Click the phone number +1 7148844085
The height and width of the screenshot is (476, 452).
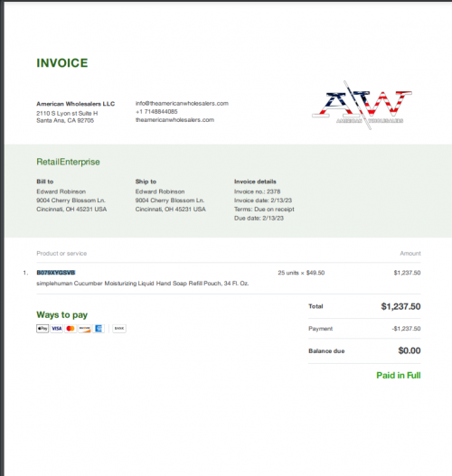pos(156,112)
